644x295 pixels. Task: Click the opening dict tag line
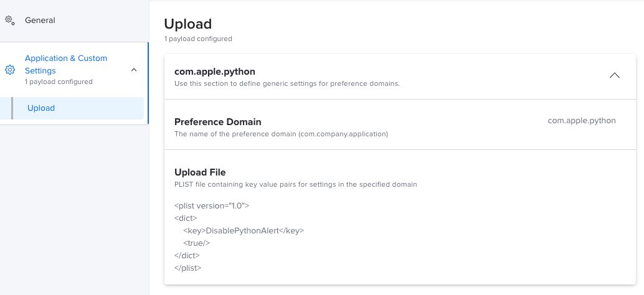coord(186,218)
